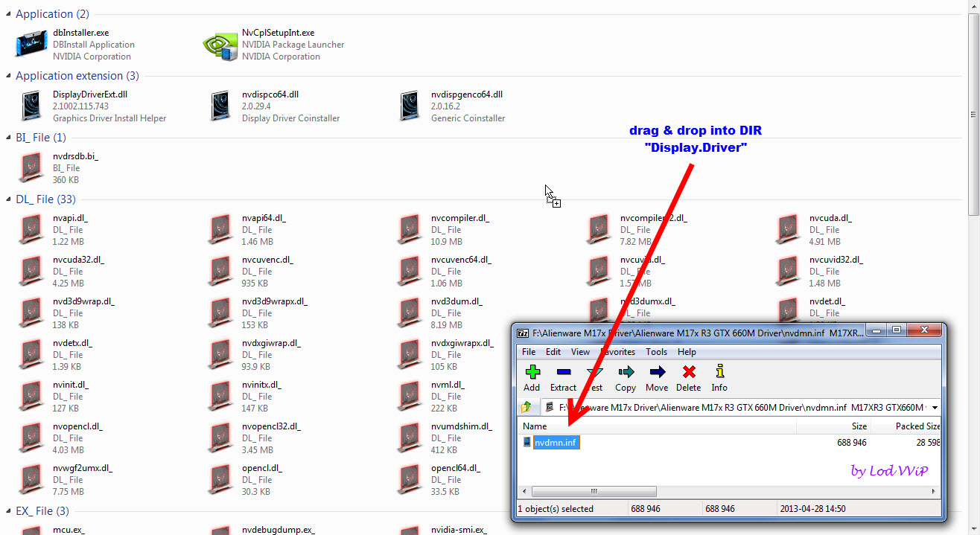Image resolution: width=980 pixels, height=535 pixels.
Task: Click the Copy tool in 7-Zip
Action: tap(626, 377)
